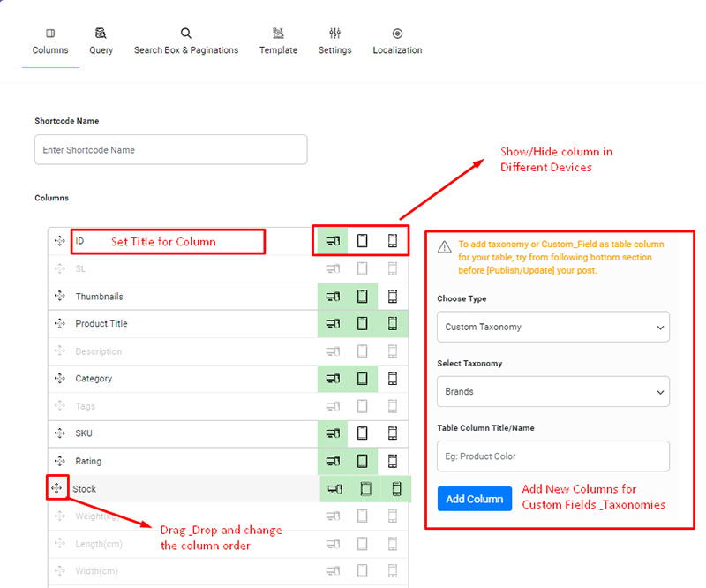
Task: Switch to the Query tab
Action: coord(101,41)
